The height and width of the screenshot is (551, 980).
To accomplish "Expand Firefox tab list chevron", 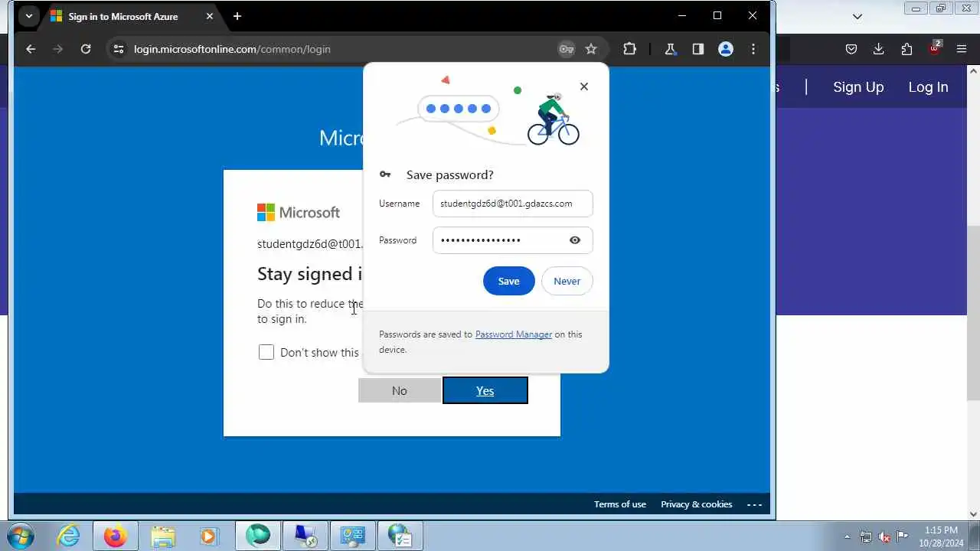I will point(857,16).
